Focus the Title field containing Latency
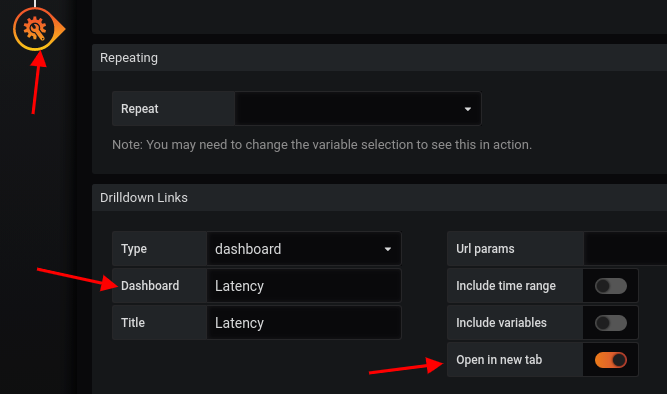This screenshot has height=394, width=667. click(304, 323)
